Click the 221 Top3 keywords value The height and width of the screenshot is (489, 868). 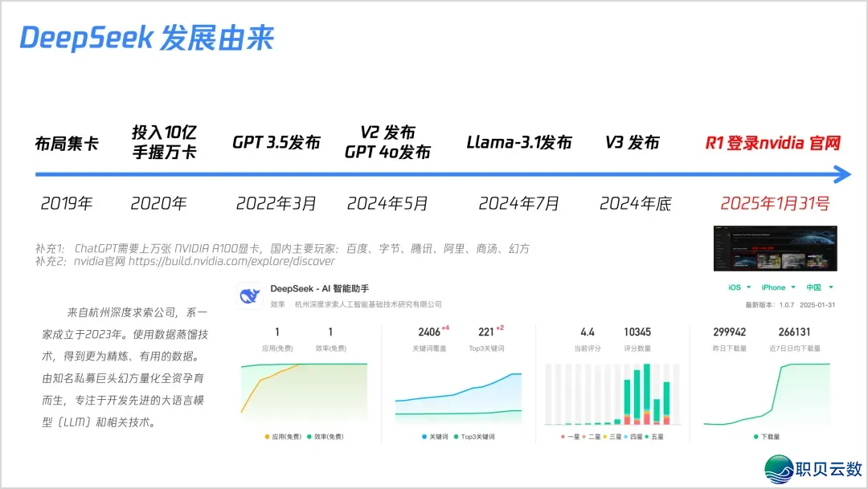[x=486, y=332]
